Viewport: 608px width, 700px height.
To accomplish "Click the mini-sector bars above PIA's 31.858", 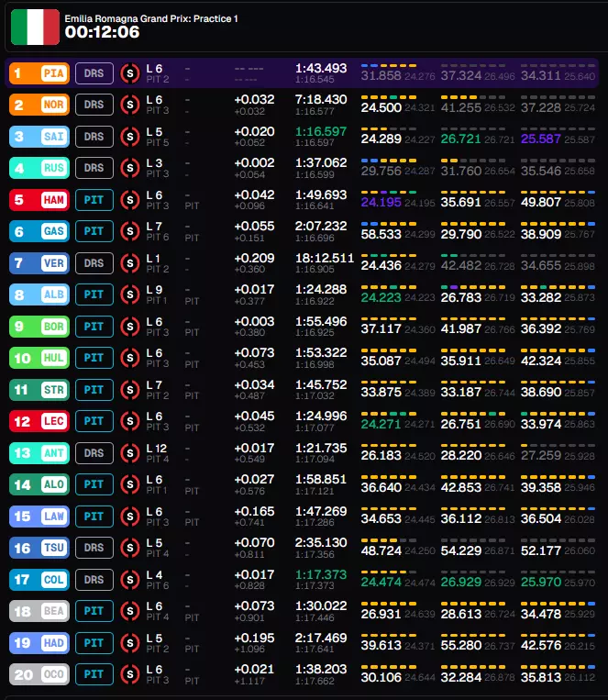I will (x=389, y=66).
